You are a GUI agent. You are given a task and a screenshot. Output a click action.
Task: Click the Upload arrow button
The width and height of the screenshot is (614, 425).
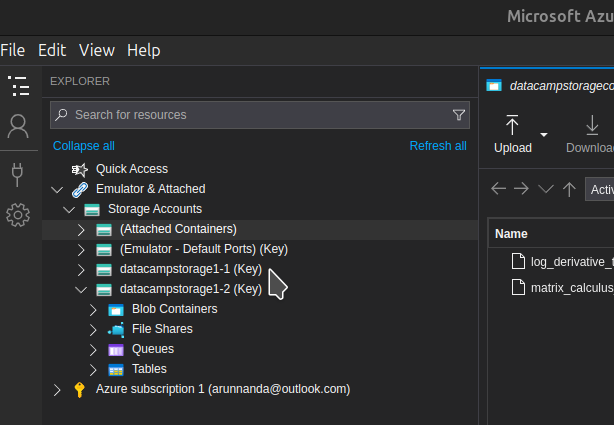[513, 134]
